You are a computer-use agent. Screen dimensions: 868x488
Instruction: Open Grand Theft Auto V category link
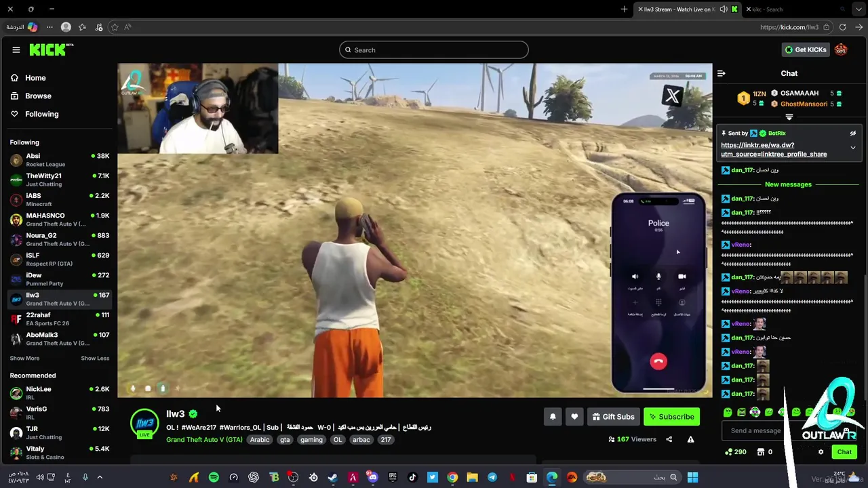(204, 440)
